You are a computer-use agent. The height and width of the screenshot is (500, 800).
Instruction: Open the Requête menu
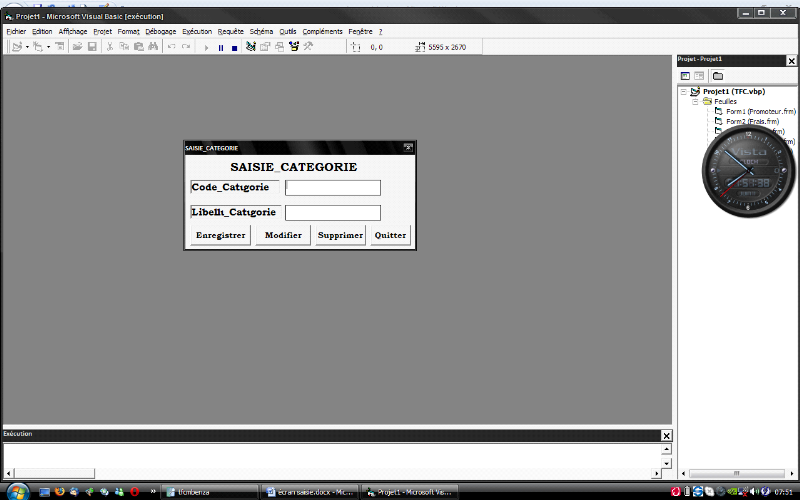coord(231,32)
